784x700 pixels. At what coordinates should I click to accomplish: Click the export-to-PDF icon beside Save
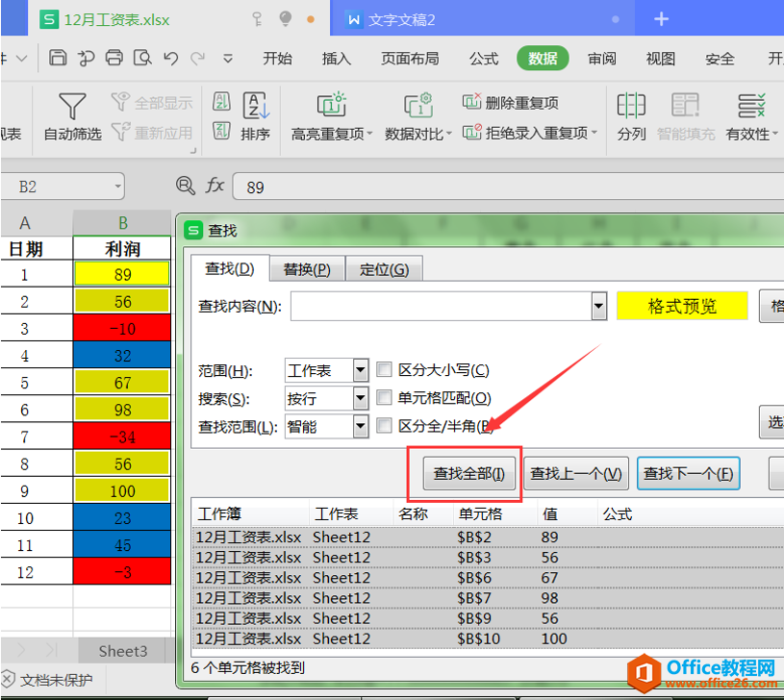86,58
